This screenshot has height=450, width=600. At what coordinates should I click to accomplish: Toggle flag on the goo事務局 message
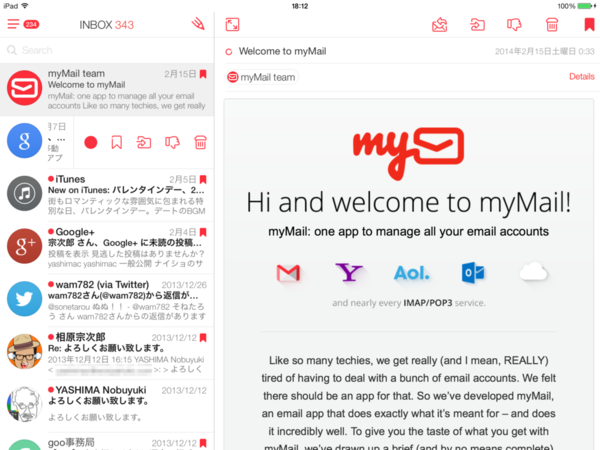[203, 443]
